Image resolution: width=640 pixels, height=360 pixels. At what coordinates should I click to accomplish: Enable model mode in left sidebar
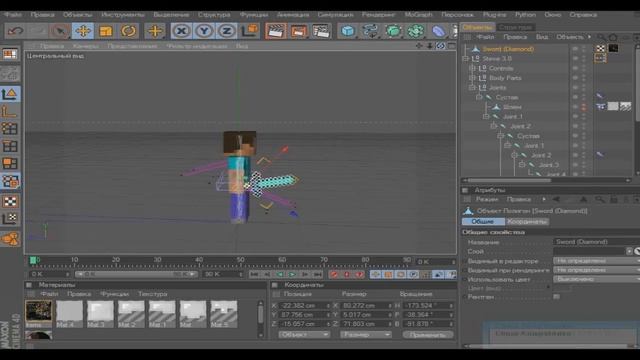(10, 94)
